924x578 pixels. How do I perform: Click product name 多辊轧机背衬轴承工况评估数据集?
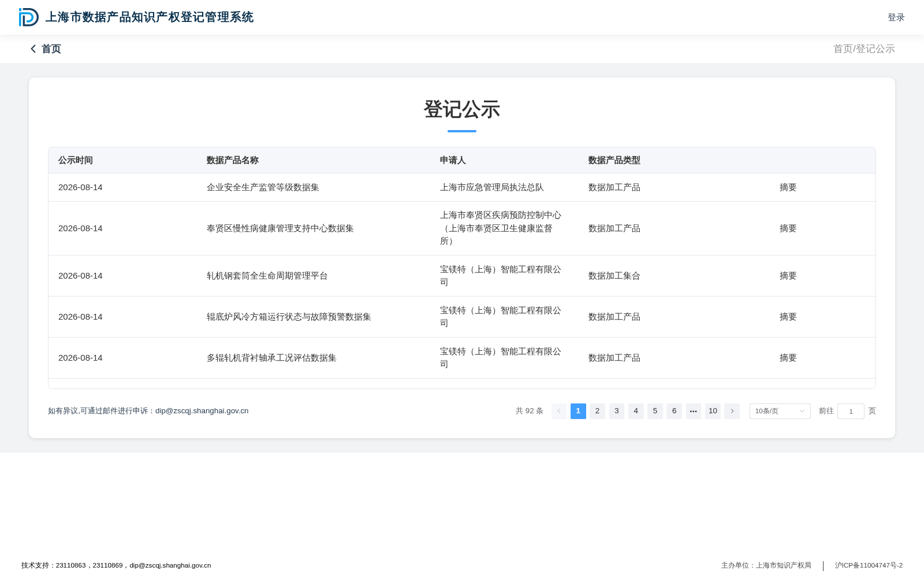click(x=271, y=358)
